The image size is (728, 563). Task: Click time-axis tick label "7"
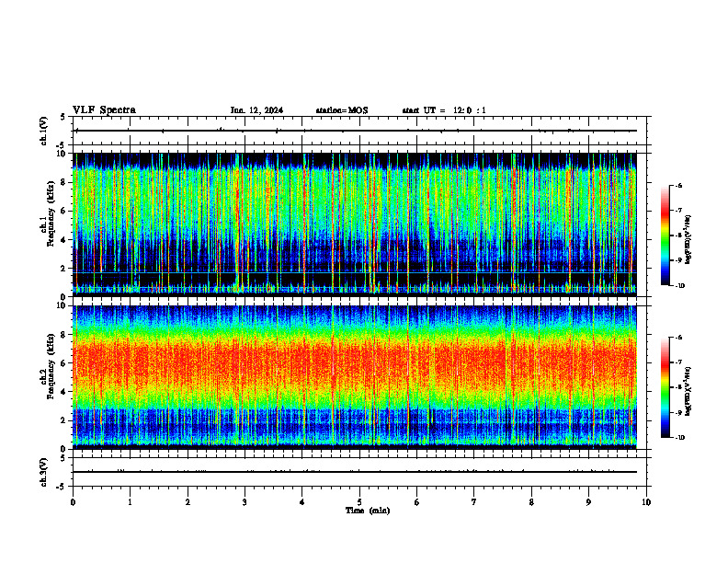474,502
